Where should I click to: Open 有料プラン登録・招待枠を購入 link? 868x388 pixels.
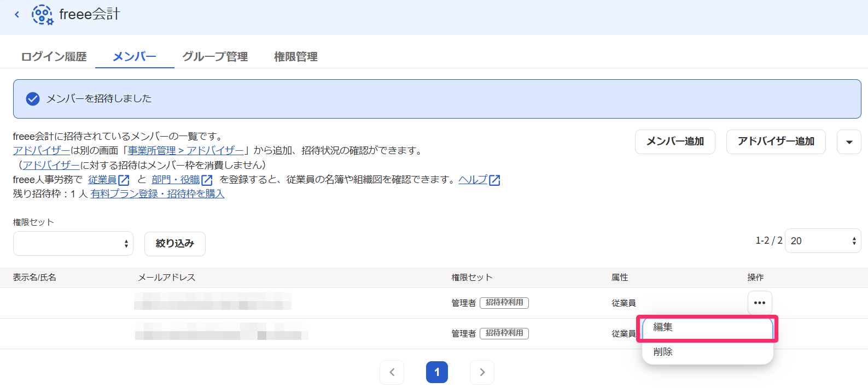click(x=158, y=194)
